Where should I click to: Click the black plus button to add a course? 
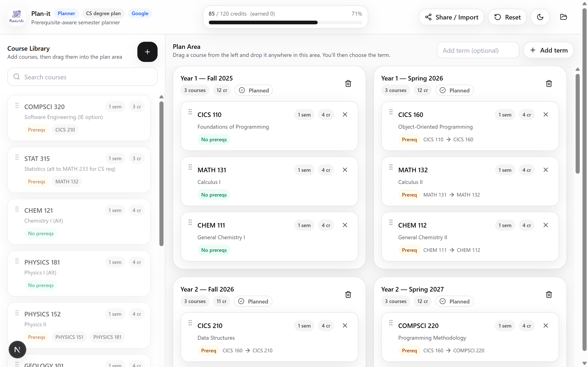(x=147, y=52)
